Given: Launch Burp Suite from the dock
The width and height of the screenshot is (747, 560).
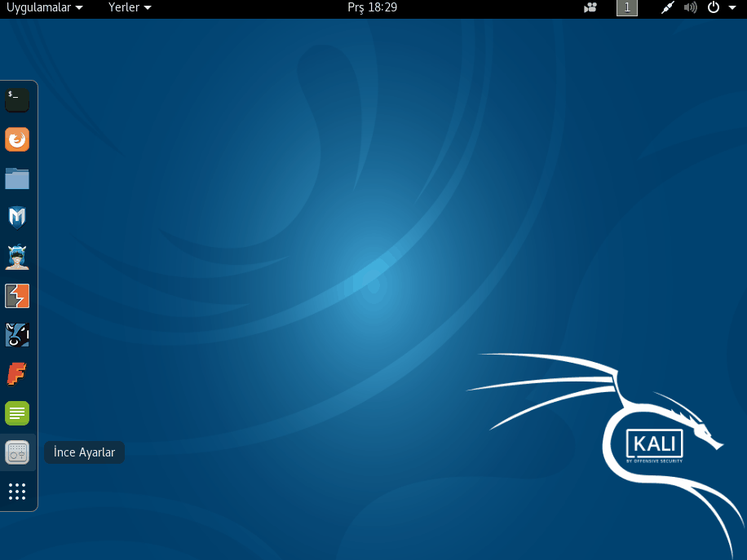Looking at the screenshot, I should (17, 296).
